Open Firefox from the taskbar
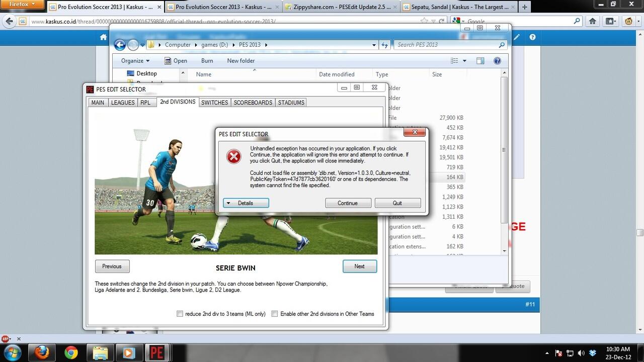 [42, 352]
